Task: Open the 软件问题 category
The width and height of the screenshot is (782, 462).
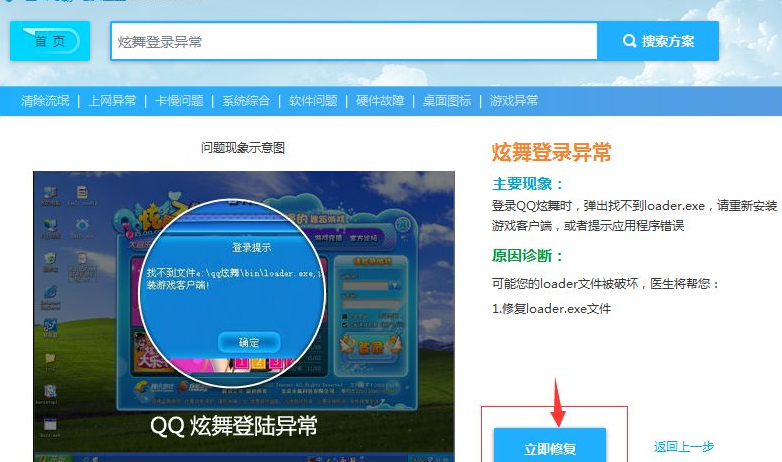Action: pos(313,101)
